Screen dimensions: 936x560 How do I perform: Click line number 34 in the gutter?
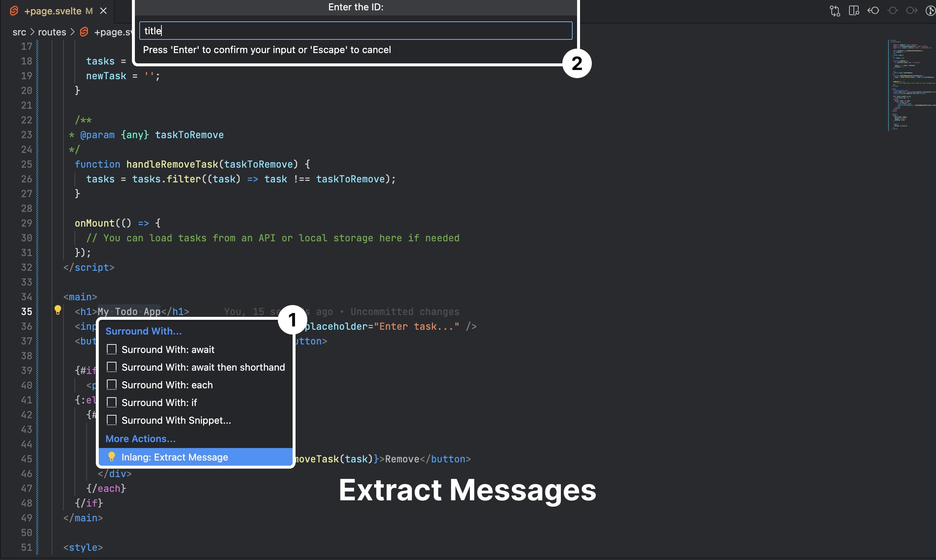coord(27,297)
